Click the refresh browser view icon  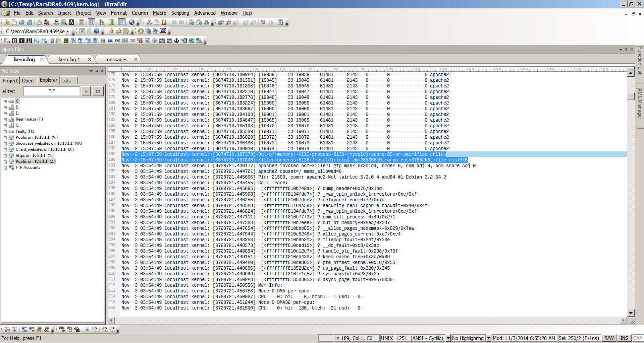point(89,31)
